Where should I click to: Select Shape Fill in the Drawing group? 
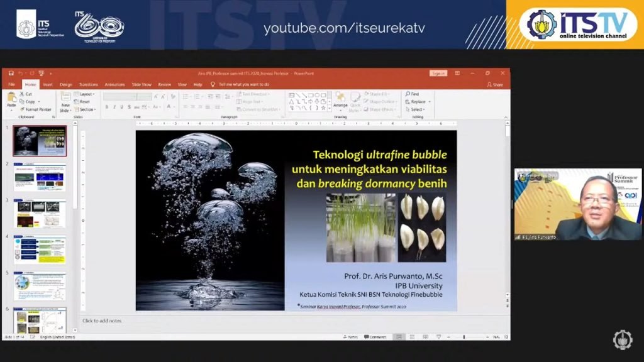(375, 94)
